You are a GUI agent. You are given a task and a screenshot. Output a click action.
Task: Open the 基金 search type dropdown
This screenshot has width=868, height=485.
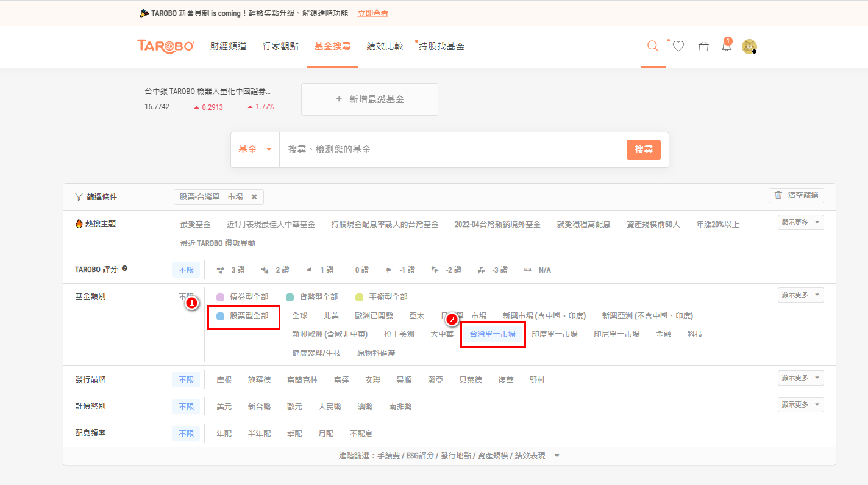click(x=255, y=148)
